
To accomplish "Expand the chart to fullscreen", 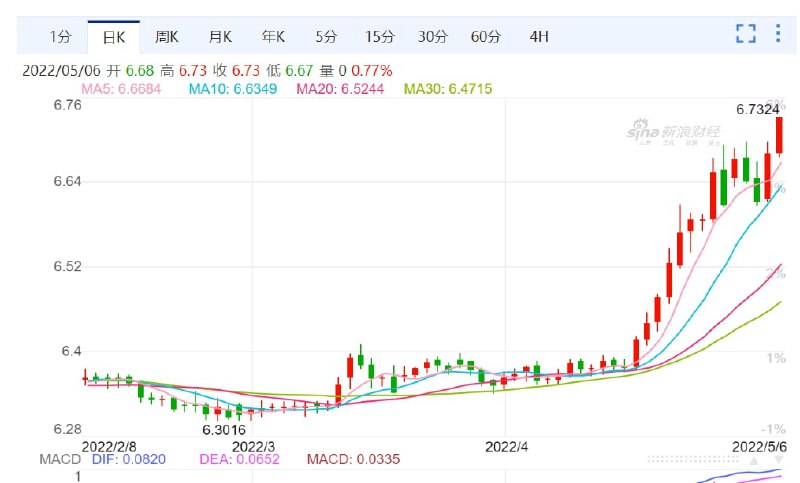I will [745, 34].
